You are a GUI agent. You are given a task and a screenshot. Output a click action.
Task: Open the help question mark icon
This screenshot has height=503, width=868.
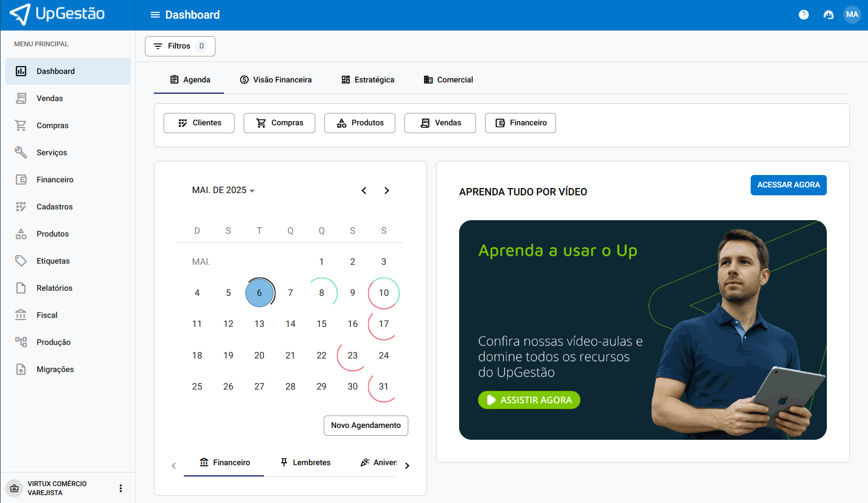tap(804, 15)
